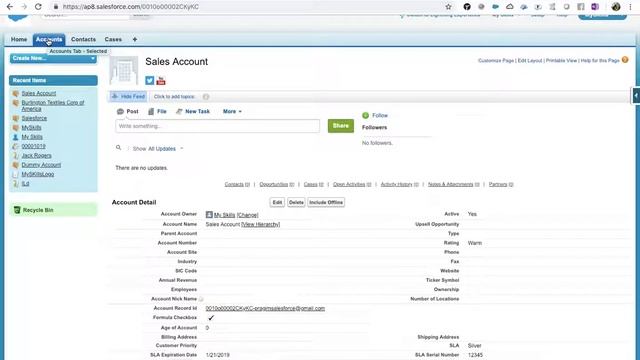Click the orange help question mark icon
Viewport: 640px width, 360px height.
point(625,60)
